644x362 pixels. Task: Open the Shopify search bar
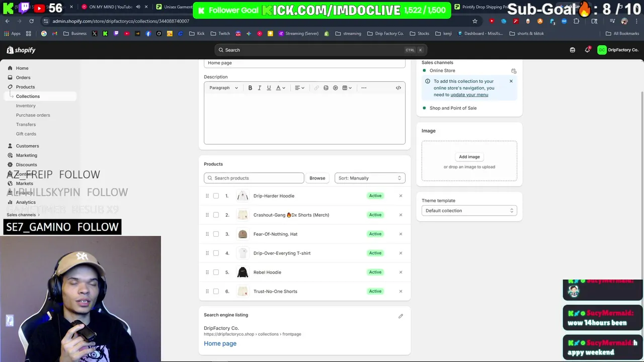[320, 50]
